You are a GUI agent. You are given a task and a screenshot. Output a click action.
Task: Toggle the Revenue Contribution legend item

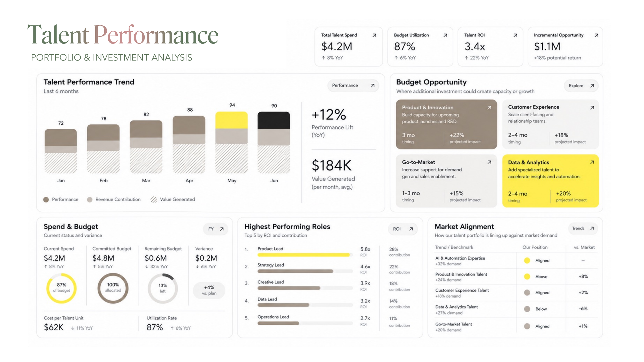[114, 200]
